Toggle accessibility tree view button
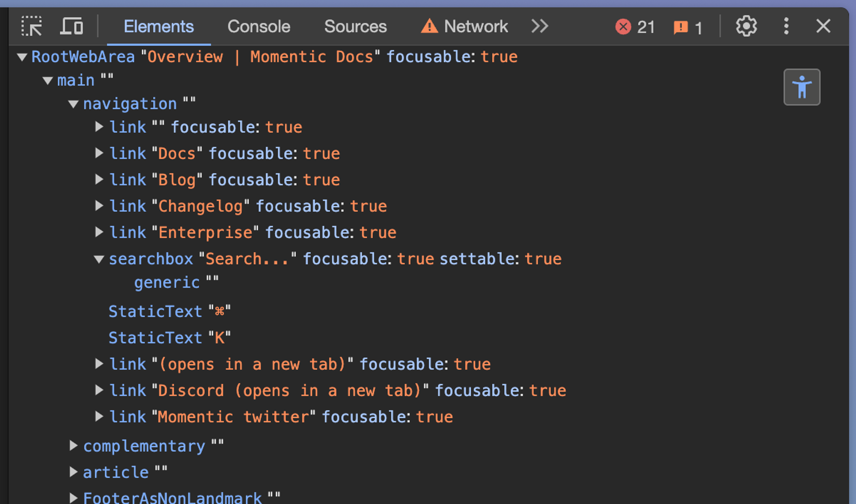Screen dimensions: 856x504 click(802, 87)
